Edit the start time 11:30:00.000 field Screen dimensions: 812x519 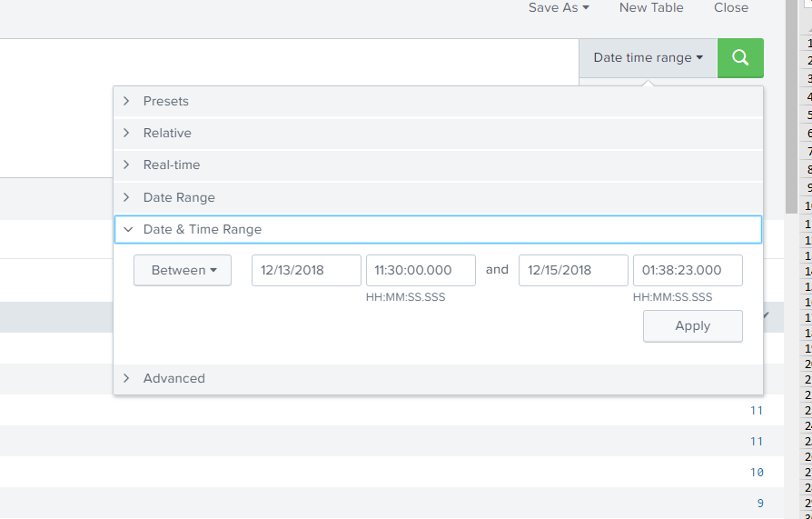pos(421,270)
